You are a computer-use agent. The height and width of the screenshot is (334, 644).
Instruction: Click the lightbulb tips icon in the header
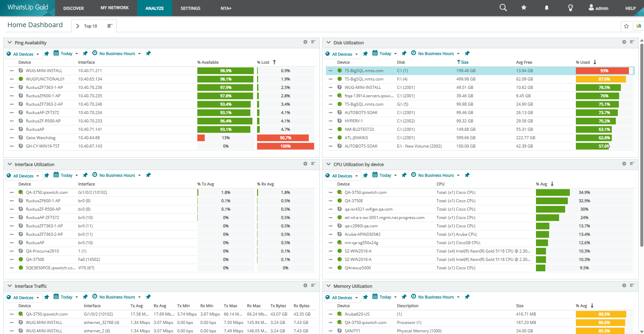pos(571,7)
